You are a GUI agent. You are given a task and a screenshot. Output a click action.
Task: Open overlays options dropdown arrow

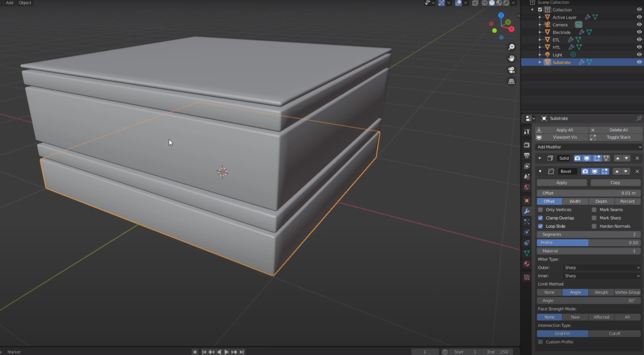[x=466, y=3]
